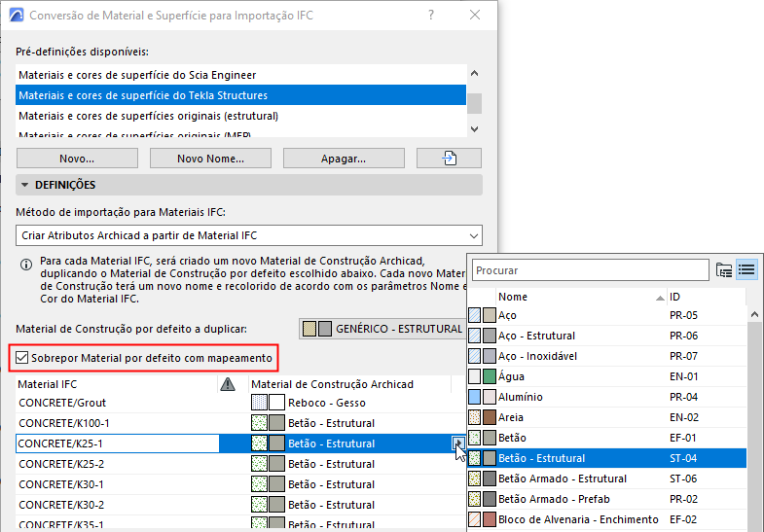
Task: Click the import preset file icon button
Action: click(x=449, y=159)
